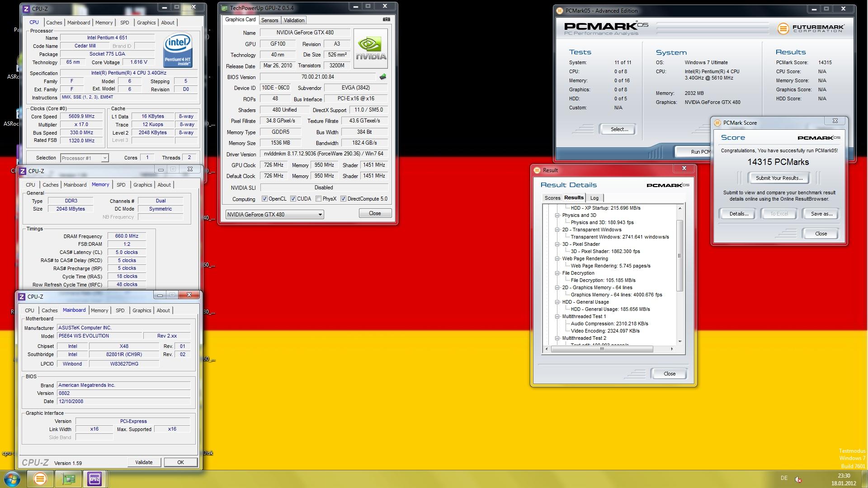Click the muted volume tray icon
Viewport: 868px width, 488px height.
point(798,479)
